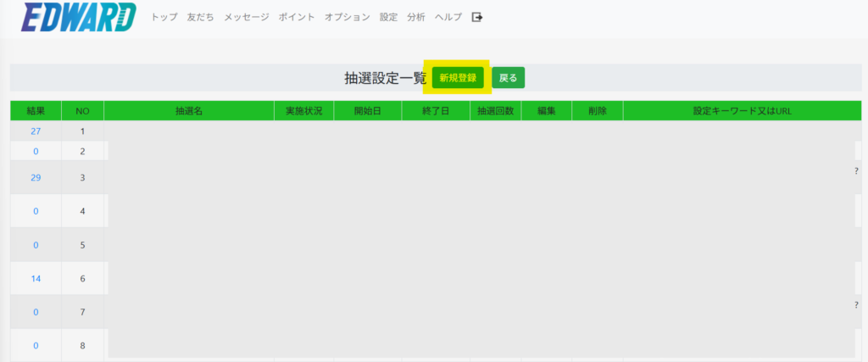Open result link 29 in row 3

(36, 178)
